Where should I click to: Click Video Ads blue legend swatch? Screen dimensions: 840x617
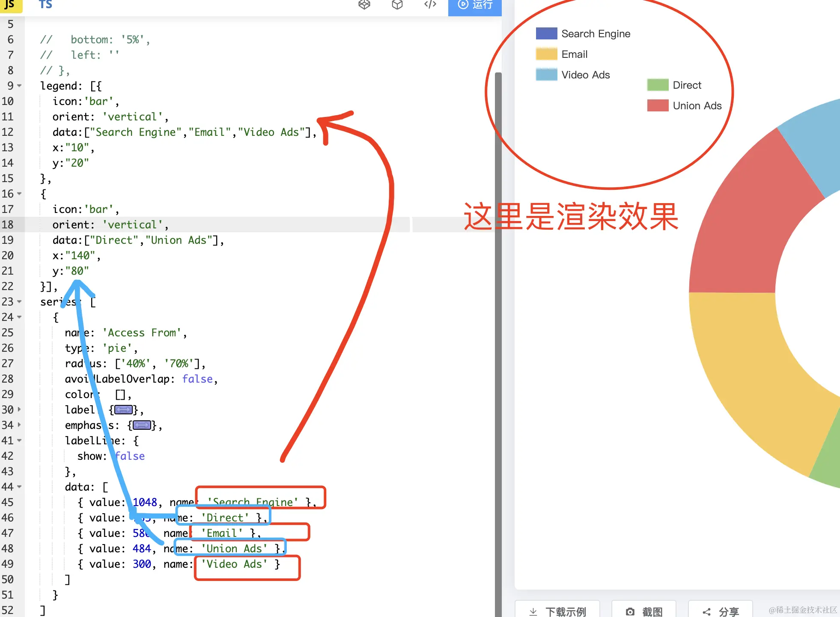[x=546, y=75]
